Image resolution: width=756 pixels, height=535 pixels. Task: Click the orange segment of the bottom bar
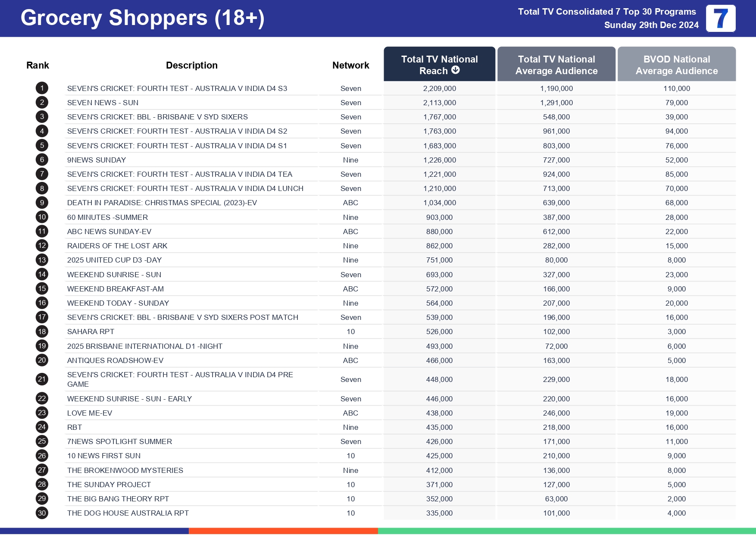(x=283, y=531)
